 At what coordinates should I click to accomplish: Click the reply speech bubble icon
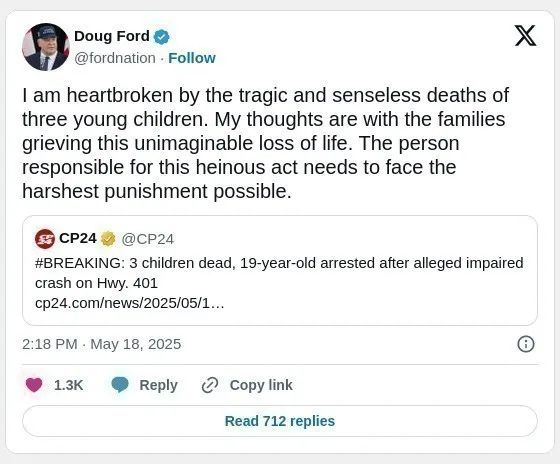[x=120, y=385]
